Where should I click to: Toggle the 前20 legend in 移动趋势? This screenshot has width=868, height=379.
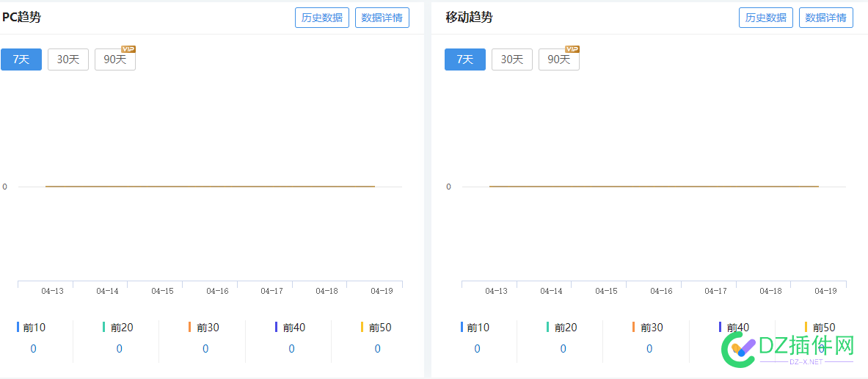coord(562,328)
